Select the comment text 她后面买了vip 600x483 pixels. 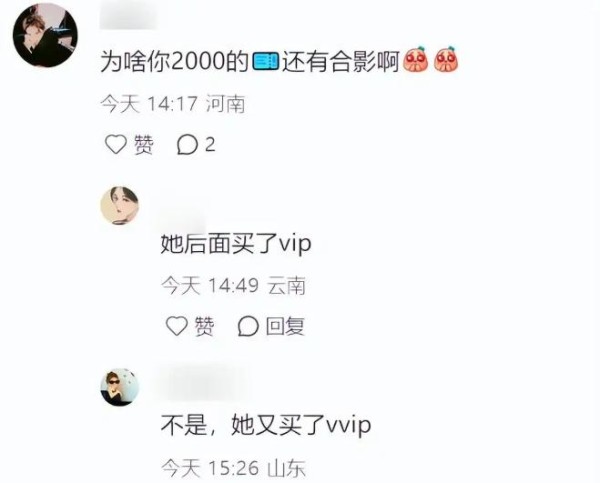coord(236,244)
